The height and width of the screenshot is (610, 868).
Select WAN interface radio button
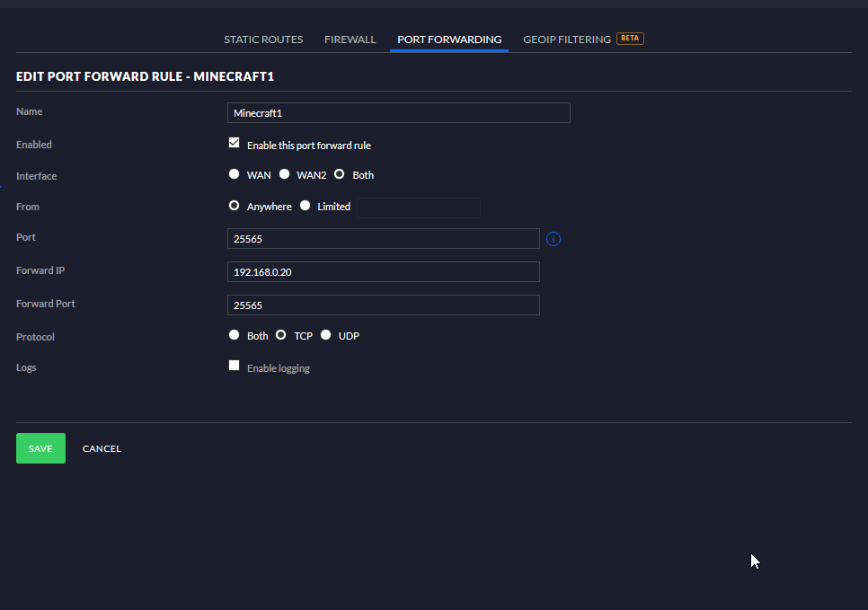pyautogui.click(x=235, y=174)
